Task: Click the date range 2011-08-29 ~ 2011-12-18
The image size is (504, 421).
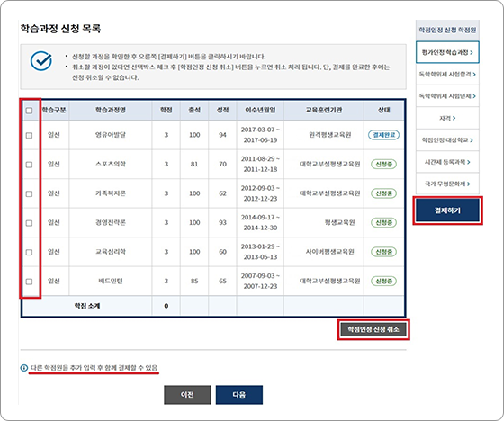Action: coord(260,165)
